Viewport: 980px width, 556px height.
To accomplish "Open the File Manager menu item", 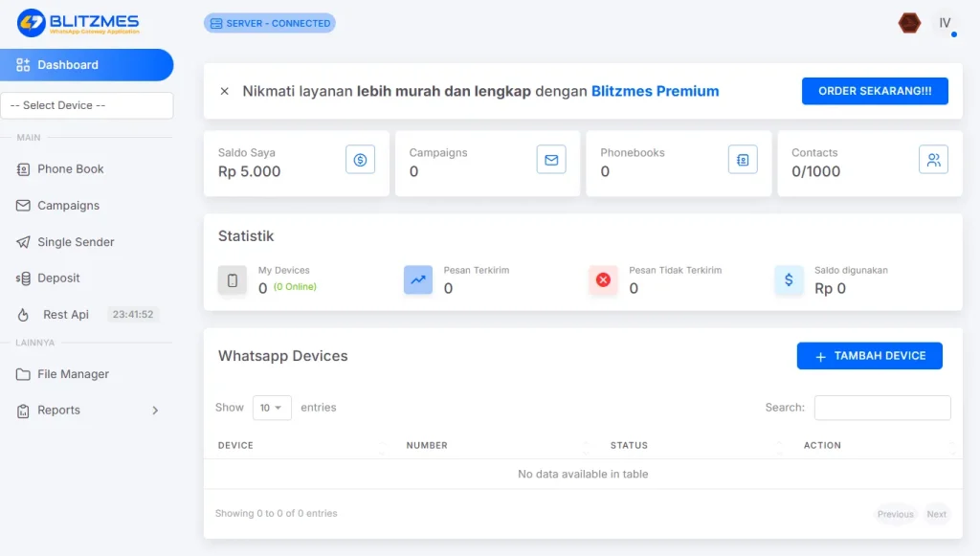I will point(73,374).
